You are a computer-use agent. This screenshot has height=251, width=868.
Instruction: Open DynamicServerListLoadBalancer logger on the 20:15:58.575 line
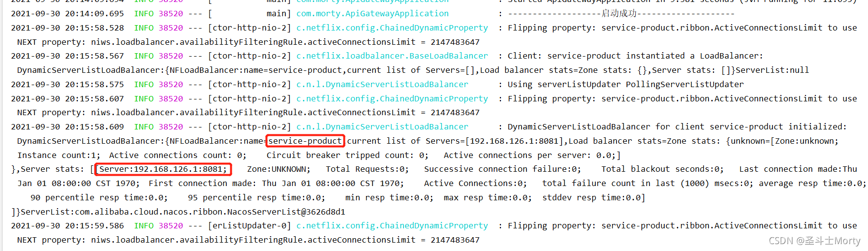point(382,85)
